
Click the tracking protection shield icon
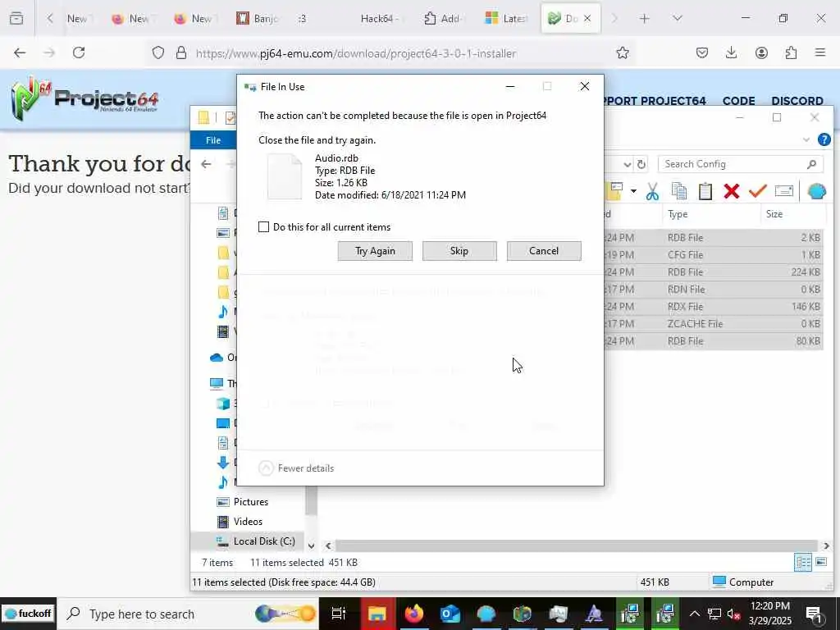tap(158, 52)
